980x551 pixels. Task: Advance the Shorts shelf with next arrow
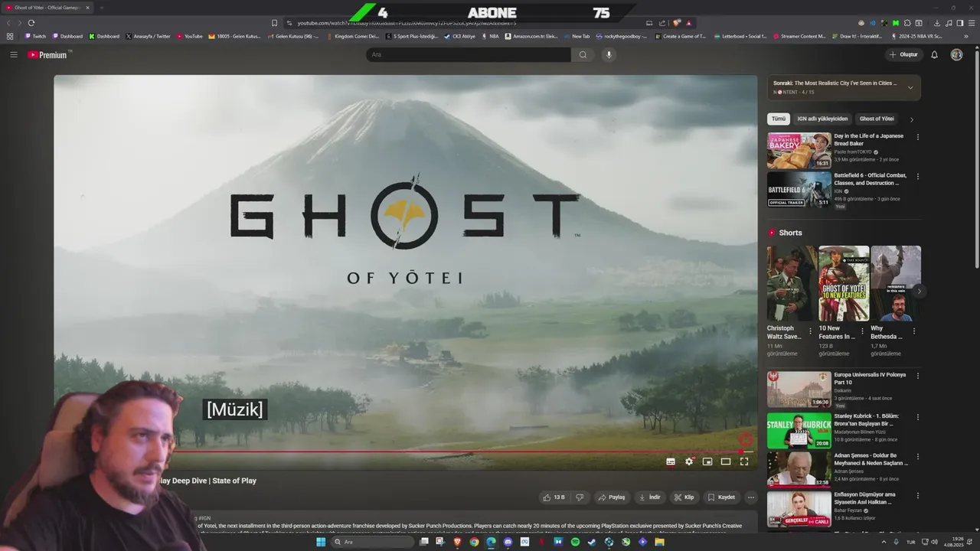point(919,291)
